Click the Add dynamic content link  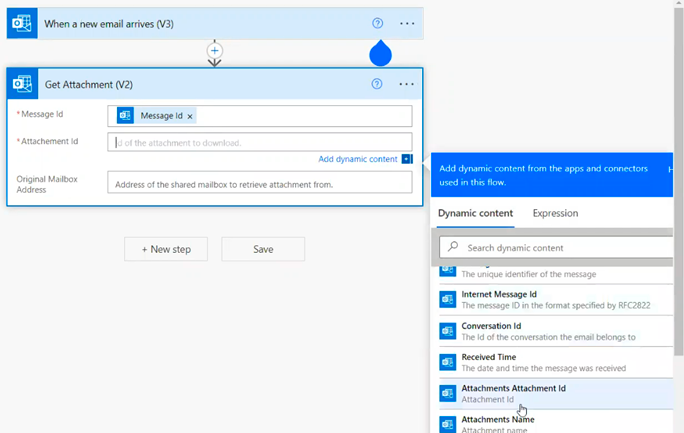[358, 159]
